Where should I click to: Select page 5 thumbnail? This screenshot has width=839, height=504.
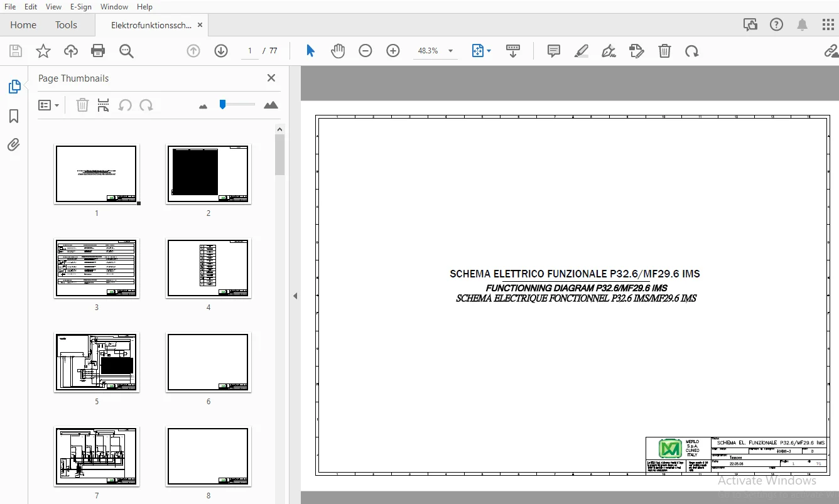[x=96, y=362]
